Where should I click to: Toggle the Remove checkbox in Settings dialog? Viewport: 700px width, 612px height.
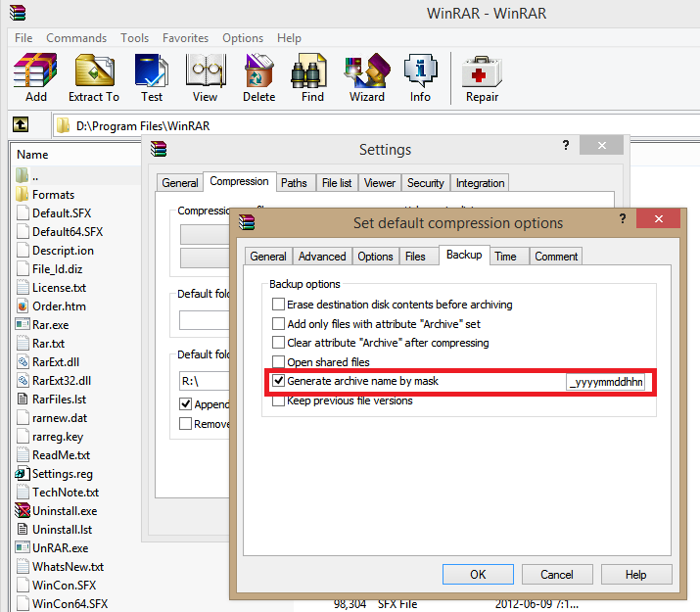click(186, 423)
